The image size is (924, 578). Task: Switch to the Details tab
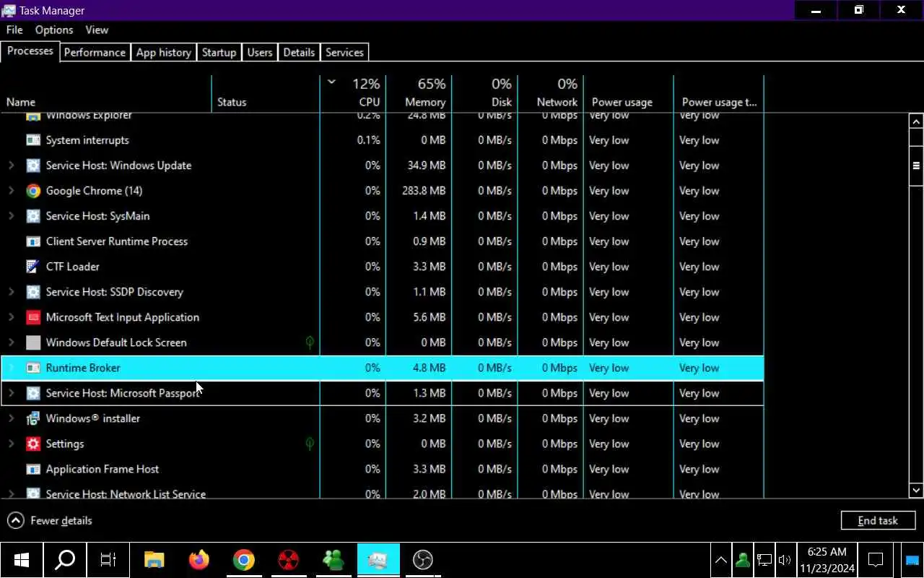pyautogui.click(x=299, y=52)
